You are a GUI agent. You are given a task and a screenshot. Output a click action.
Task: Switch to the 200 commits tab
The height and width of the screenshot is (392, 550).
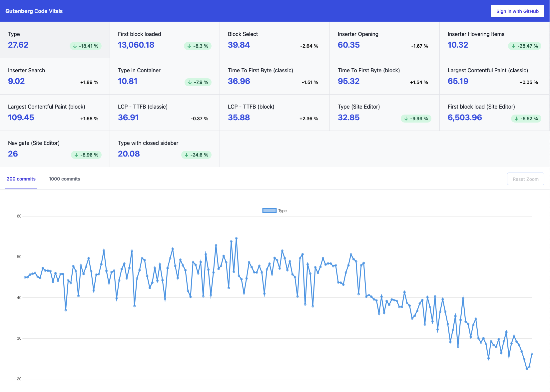[x=21, y=179]
